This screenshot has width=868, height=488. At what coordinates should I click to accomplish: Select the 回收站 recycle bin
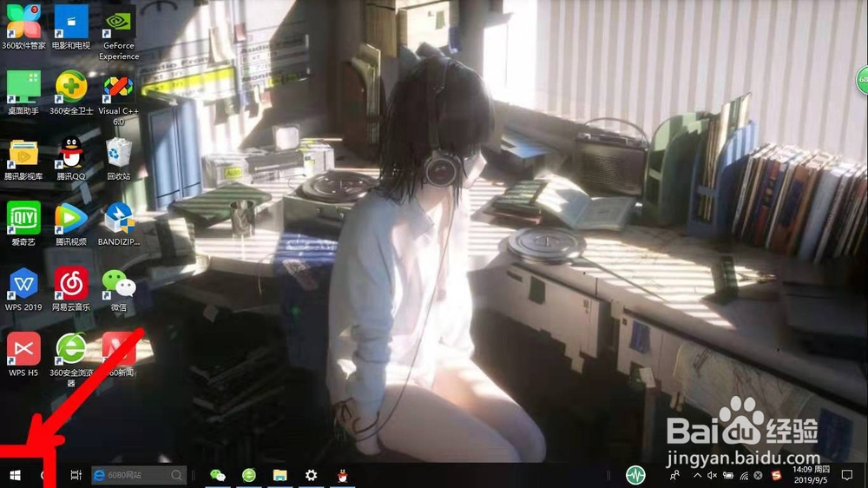(118, 158)
